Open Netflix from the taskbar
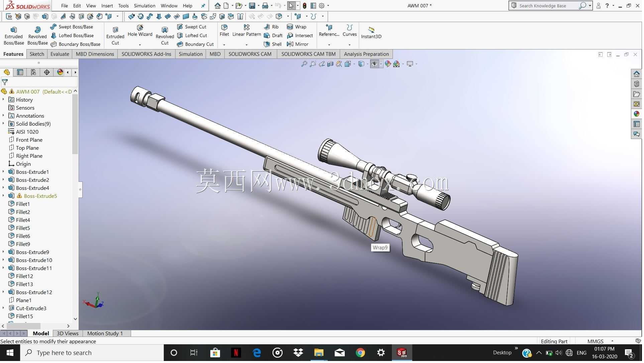This screenshot has width=644, height=363. pos(236,353)
